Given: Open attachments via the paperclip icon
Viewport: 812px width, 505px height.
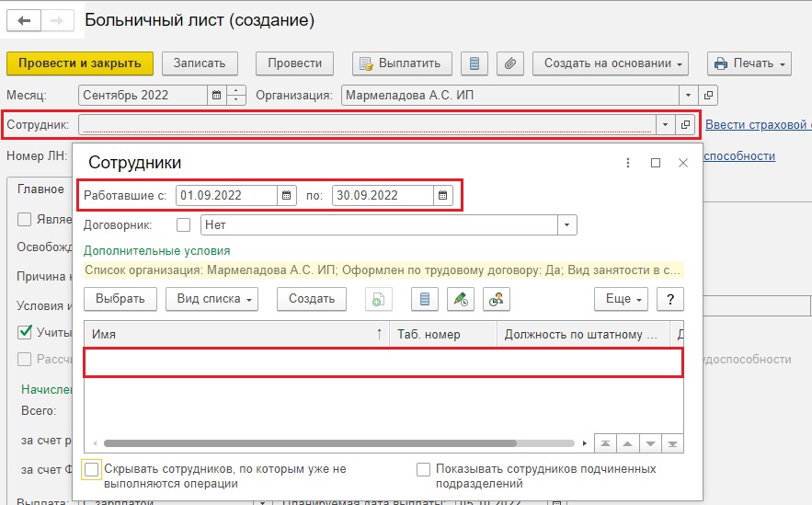Looking at the screenshot, I should (x=510, y=63).
